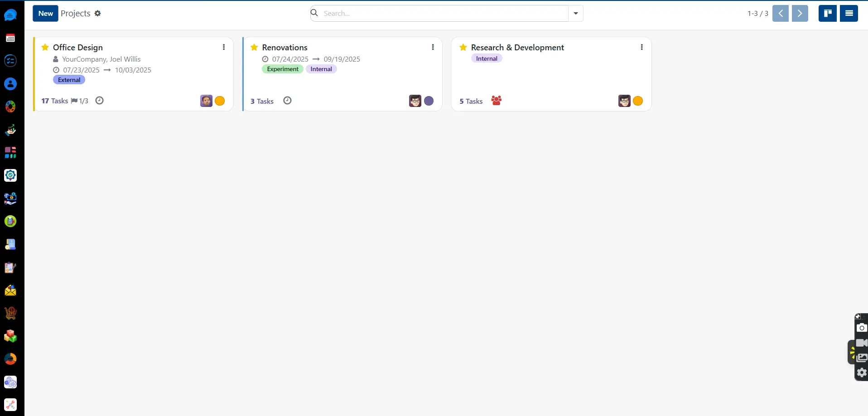Select the video recording tool on right panel
Screen dimensions: 868x416
[861, 343]
